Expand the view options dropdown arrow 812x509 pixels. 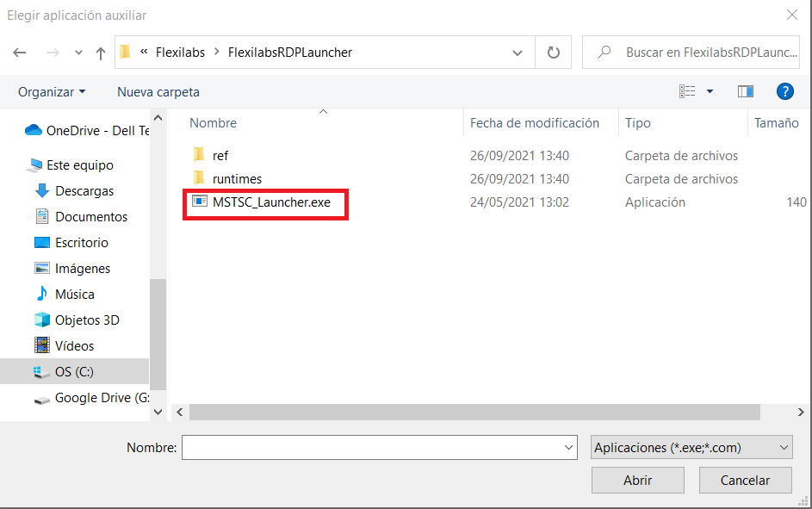[710, 91]
